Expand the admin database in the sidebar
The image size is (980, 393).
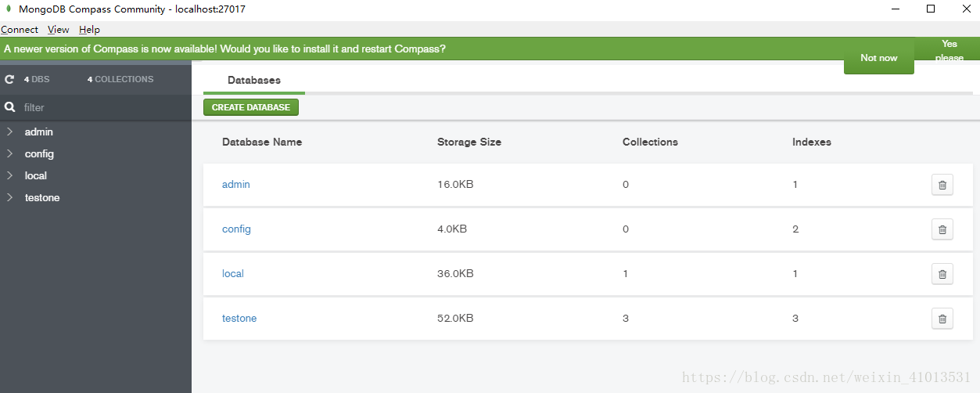pyautogui.click(x=9, y=132)
